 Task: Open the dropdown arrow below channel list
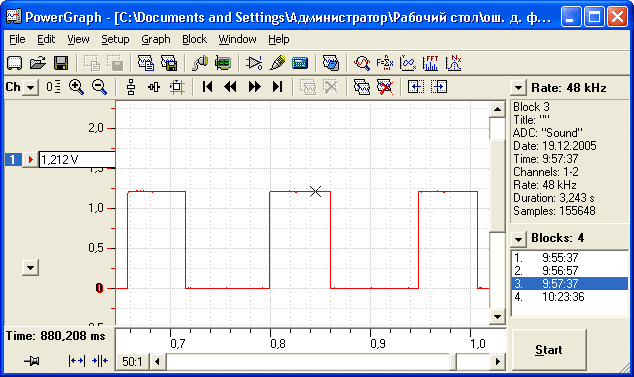[30, 267]
